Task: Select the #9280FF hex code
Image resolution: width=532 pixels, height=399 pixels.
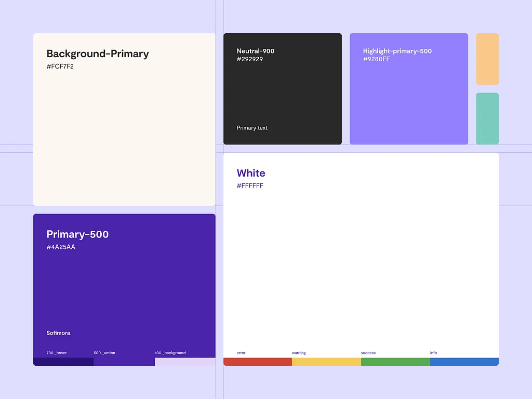Action: [x=377, y=59]
